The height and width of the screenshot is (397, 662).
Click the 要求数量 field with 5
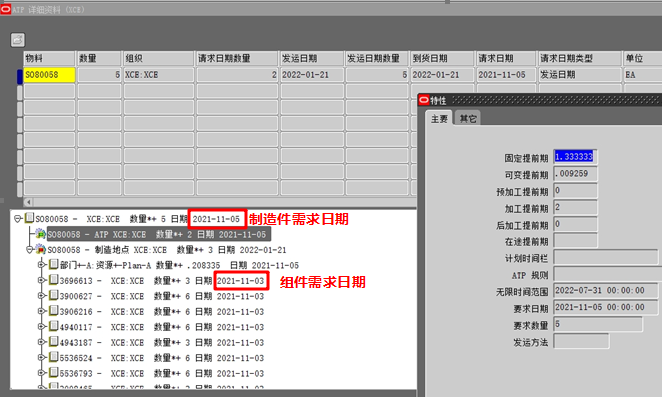(598, 324)
